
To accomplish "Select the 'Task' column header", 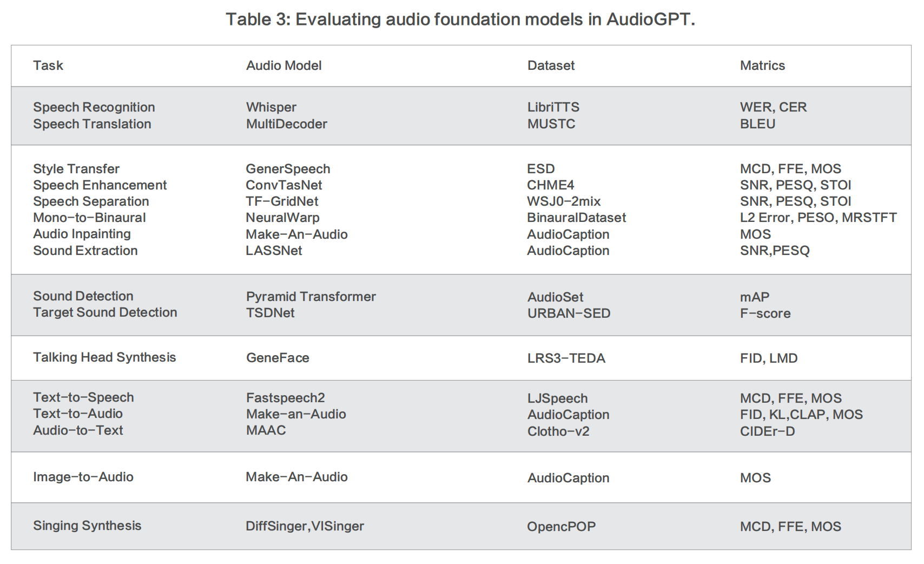I will pos(48,65).
